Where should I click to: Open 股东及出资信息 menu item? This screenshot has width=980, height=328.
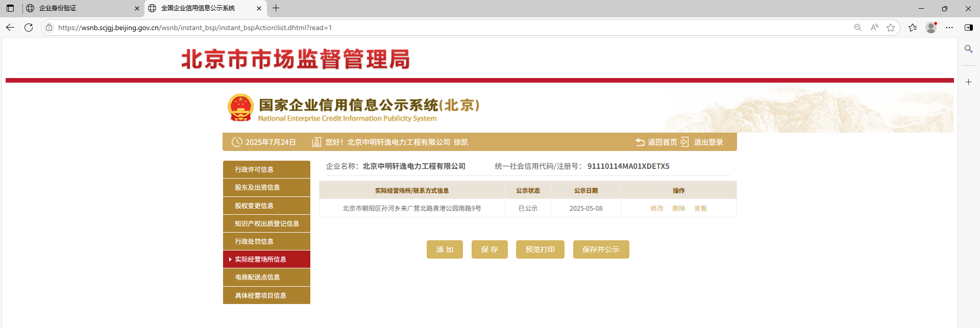pyautogui.click(x=266, y=187)
